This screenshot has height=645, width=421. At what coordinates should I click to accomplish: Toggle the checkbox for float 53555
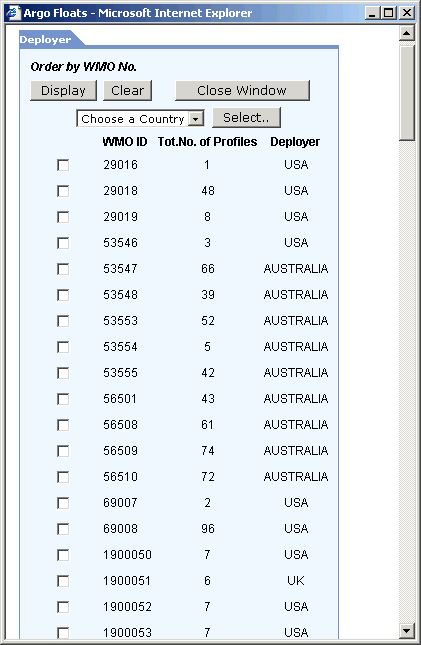[63, 373]
